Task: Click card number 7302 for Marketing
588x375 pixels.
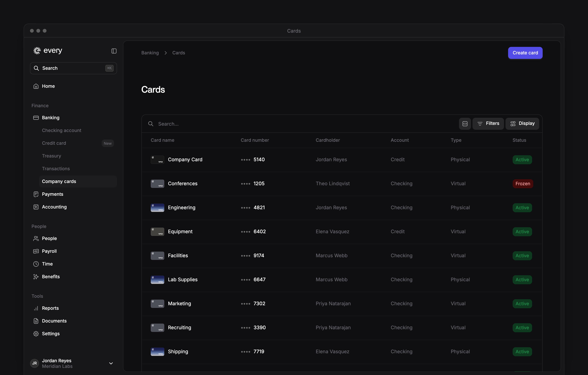Action: 259,303
